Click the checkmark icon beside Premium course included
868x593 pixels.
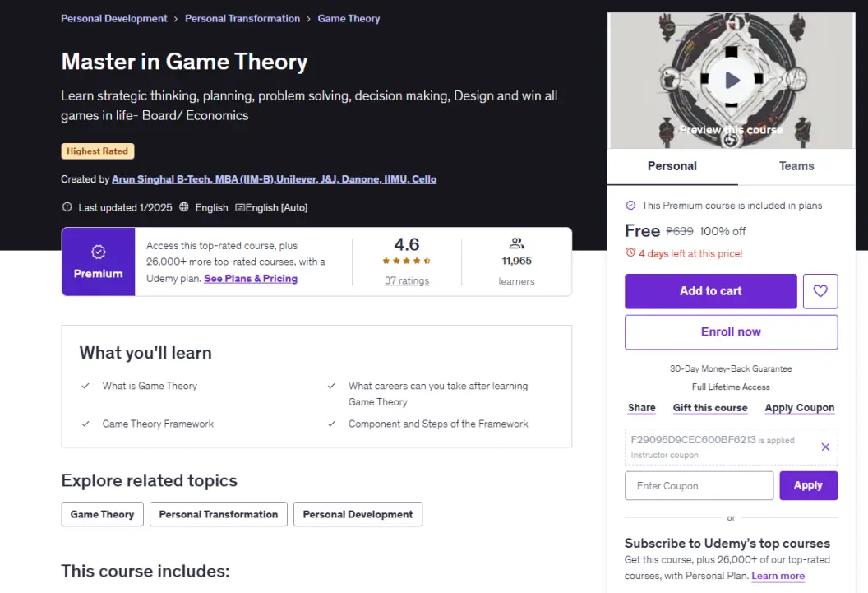[630, 206]
